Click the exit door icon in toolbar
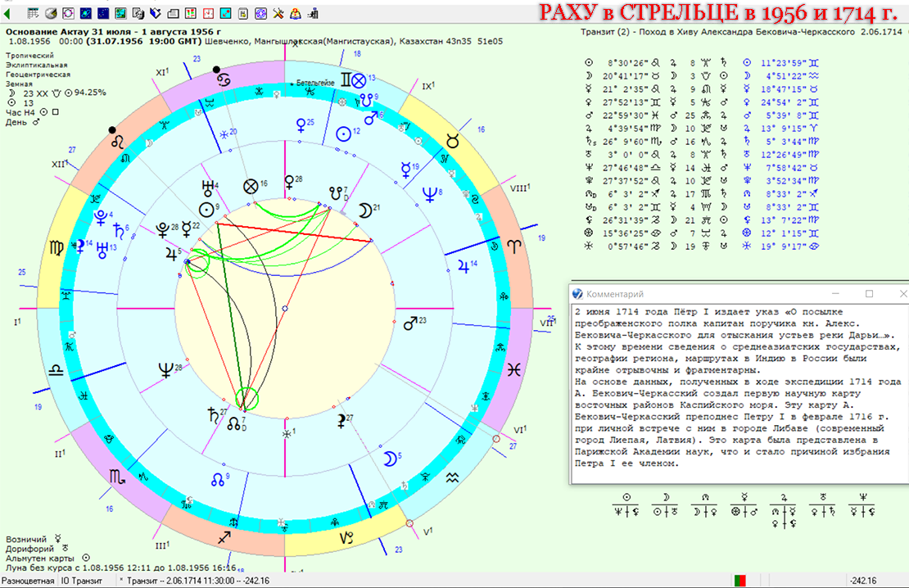 pos(314,13)
